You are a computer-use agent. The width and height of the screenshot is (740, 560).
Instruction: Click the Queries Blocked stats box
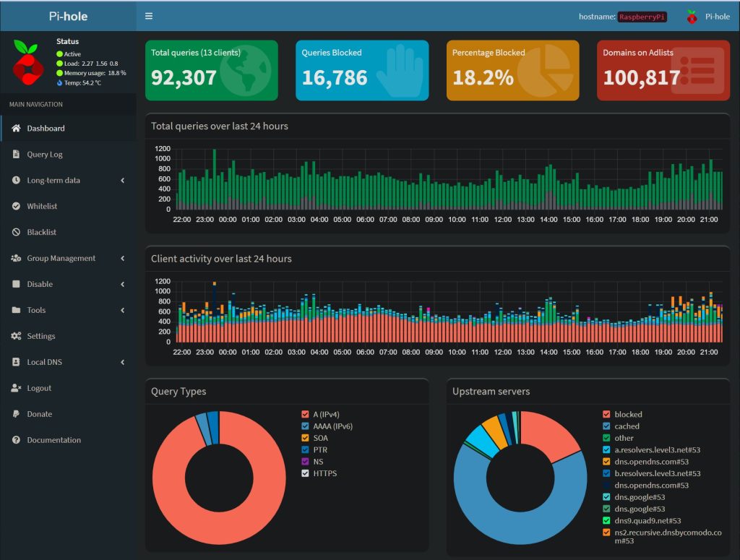coord(362,70)
